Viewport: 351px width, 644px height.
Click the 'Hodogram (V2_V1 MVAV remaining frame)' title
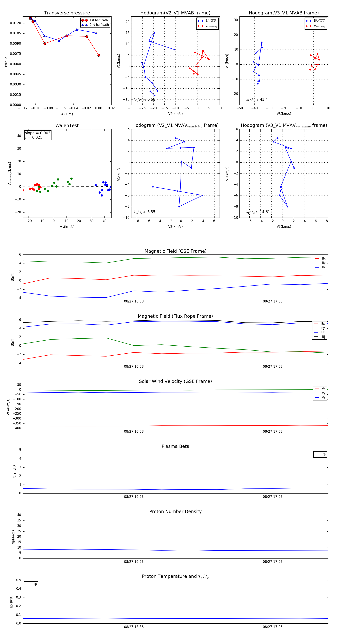(x=175, y=125)
